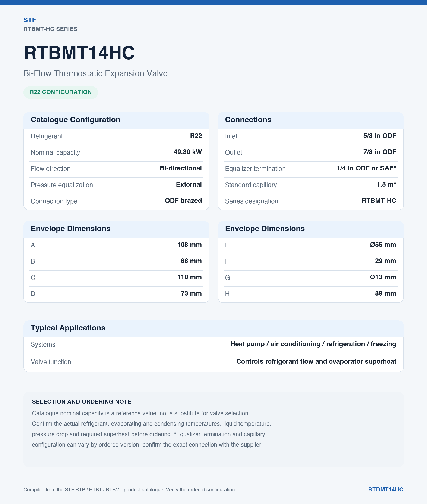Image resolution: width=427 pixels, height=504 pixels.
Task: Click the R22 CONFIGURATION badge
Action: coord(61,92)
